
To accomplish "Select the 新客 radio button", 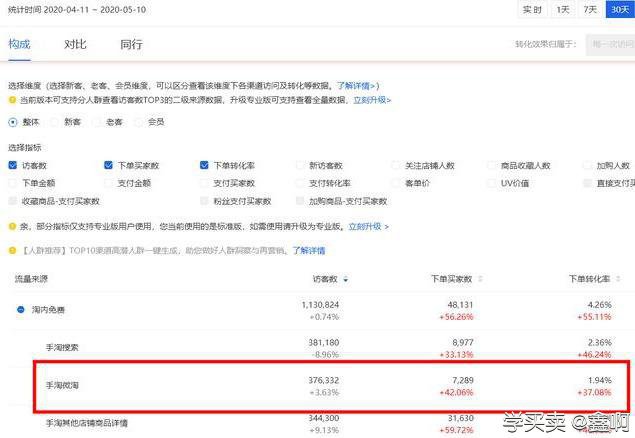I will [x=54, y=122].
